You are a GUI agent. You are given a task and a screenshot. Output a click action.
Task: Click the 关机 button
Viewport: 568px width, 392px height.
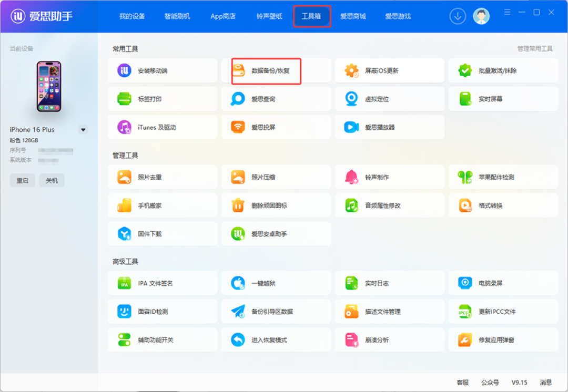pos(52,180)
